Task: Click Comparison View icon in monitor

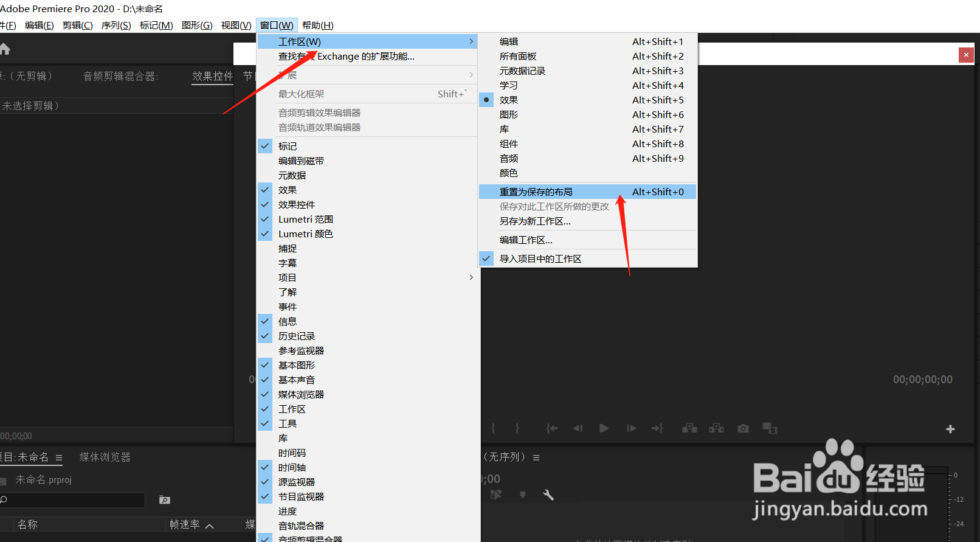Action: coord(770,428)
